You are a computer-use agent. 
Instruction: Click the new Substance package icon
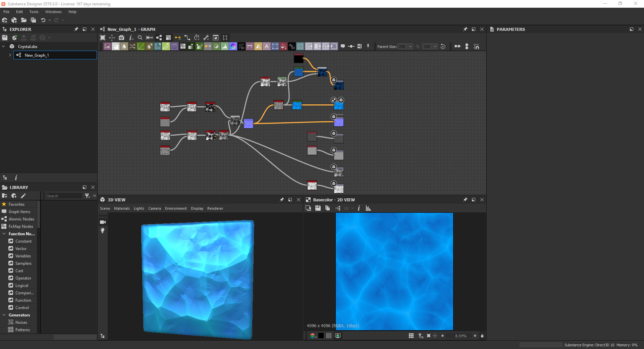coord(5,20)
